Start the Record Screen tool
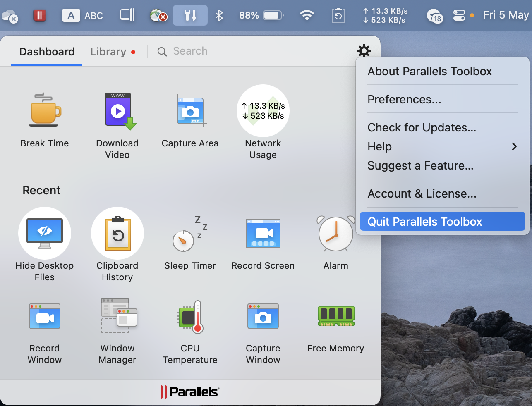532x406 pixels. tap(263, 234)
